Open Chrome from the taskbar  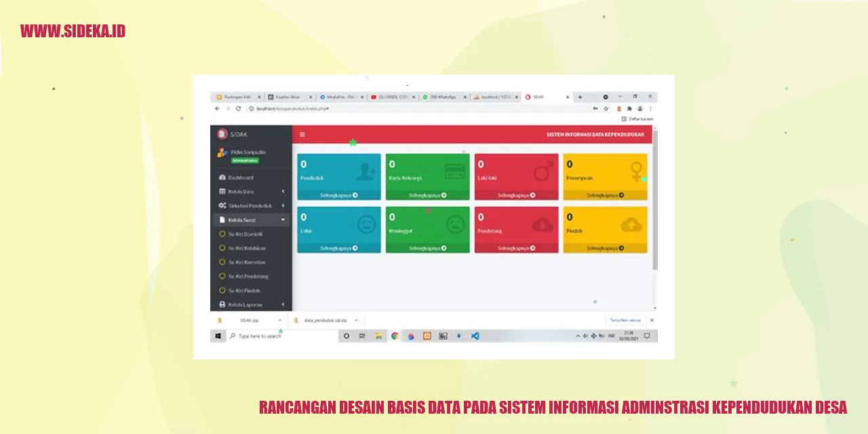[395, 336]
